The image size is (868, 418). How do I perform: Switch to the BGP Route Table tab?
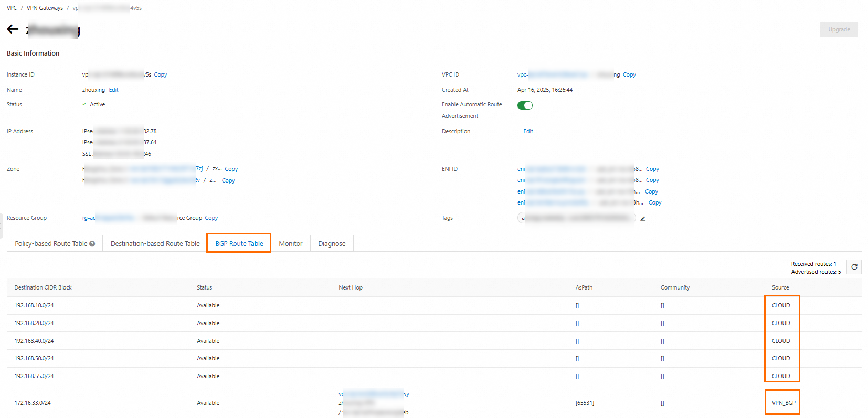click(x=239, y=244)
